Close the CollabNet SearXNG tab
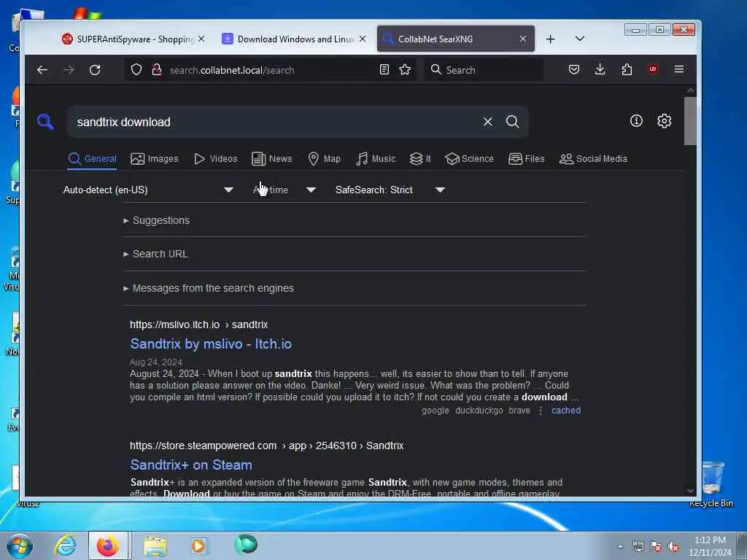The height and width of the screenshot is (560, 747). [523, 39]
